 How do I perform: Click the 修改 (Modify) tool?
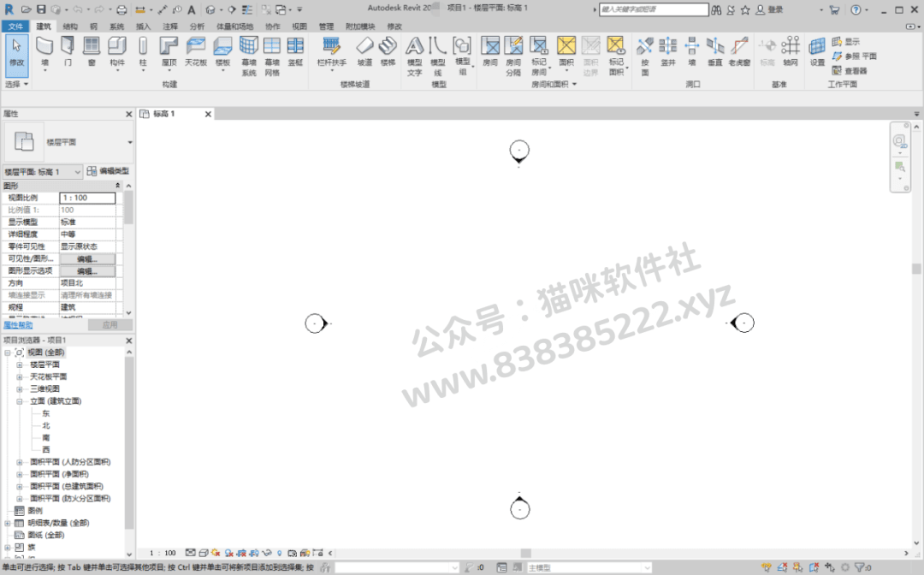coord(16,56)
